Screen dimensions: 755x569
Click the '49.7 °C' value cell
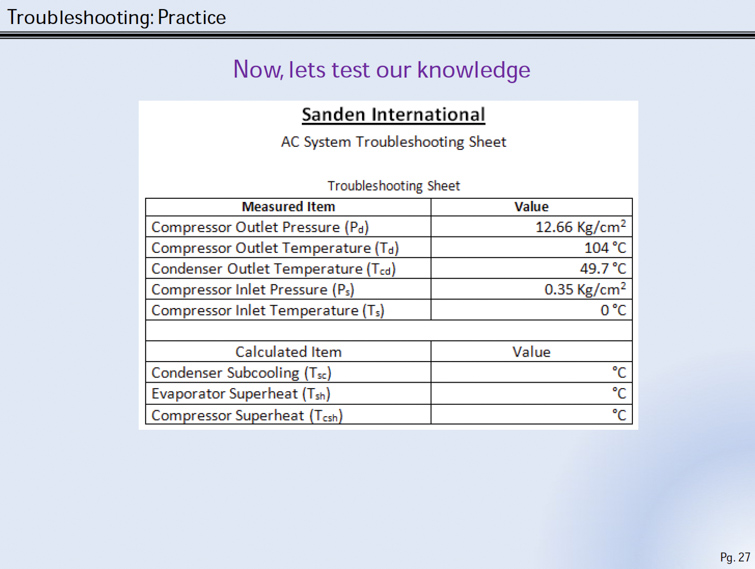532,268
